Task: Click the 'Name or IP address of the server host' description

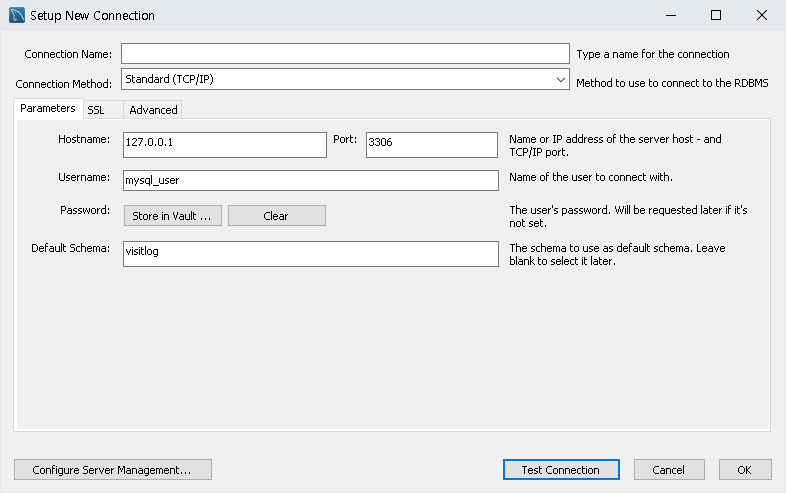Action: click(x=616, y=145)
